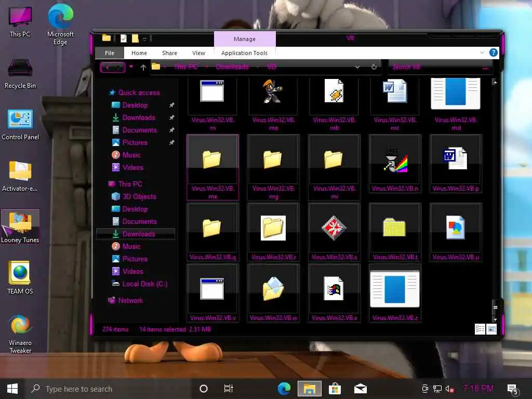Open Task View from taskbar

tap(229, 389)
